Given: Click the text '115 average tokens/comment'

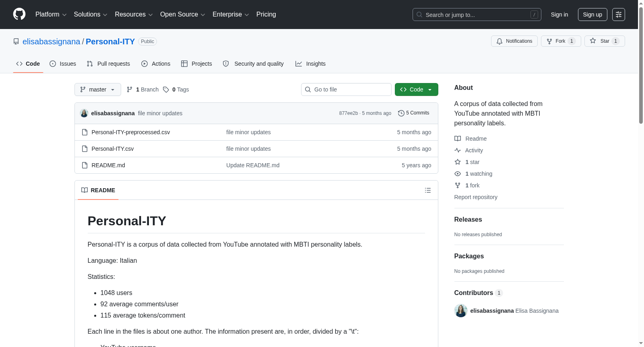Looking at the screenshot, I should (x=143, y=316).
